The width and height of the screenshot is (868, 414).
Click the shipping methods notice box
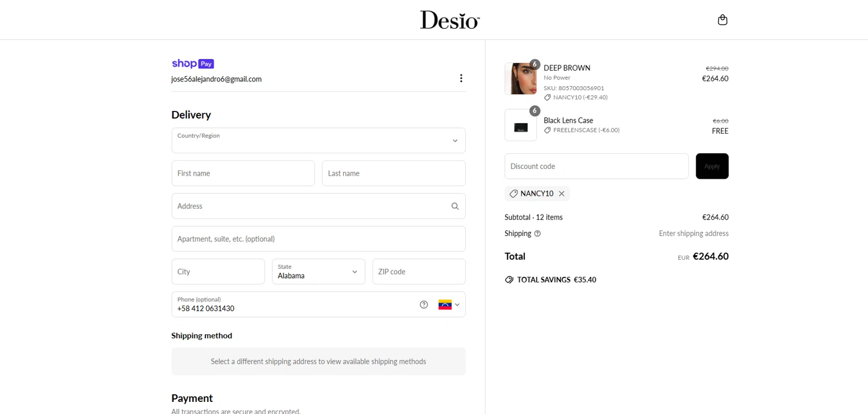[318, 361]
